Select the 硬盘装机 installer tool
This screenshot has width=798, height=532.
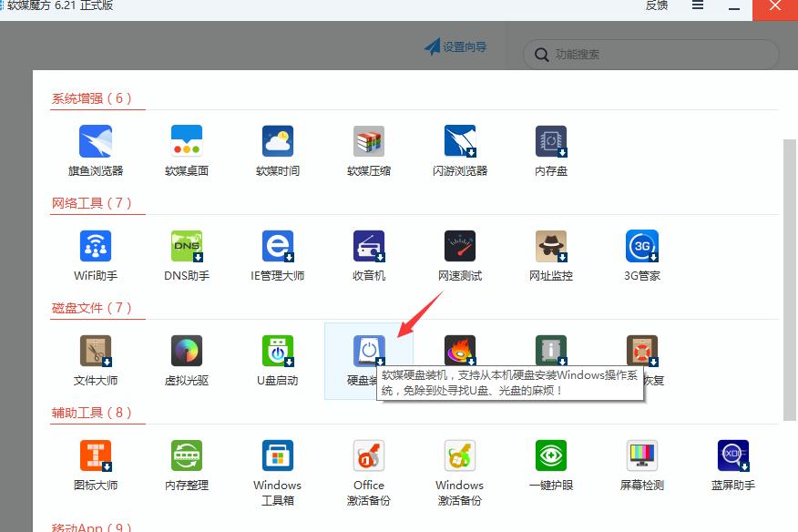(x=368, y=349)
